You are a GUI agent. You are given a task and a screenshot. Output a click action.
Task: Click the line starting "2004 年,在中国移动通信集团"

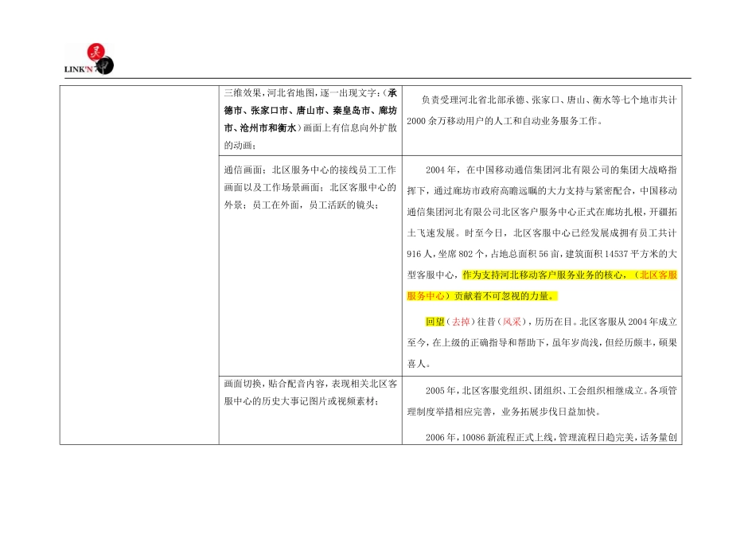(551, 170)
